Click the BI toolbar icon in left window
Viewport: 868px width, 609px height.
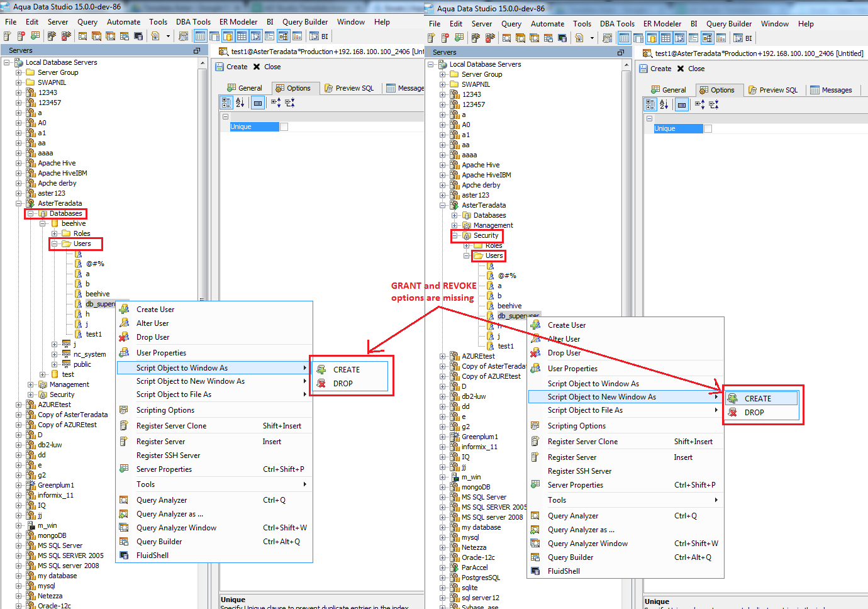click(320, 36)
